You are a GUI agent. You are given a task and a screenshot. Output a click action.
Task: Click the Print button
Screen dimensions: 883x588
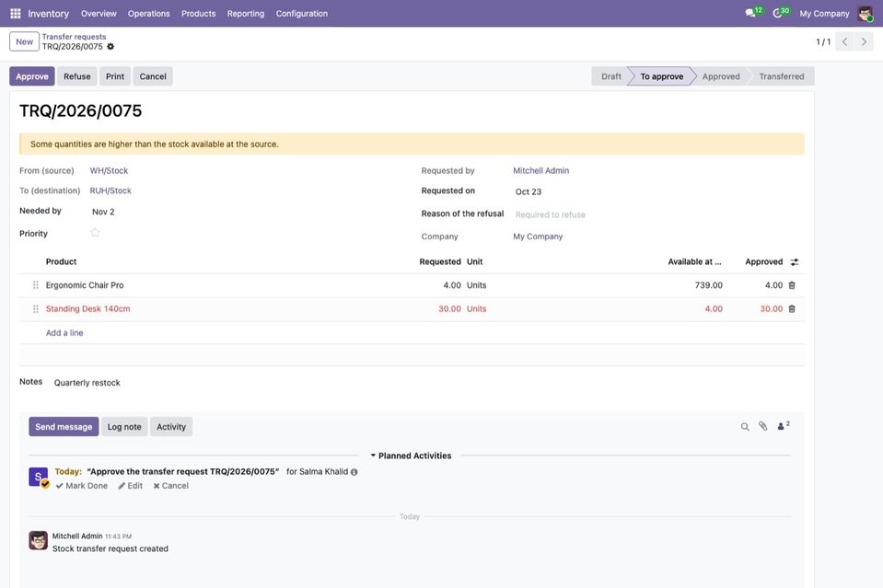pos(115,76)
